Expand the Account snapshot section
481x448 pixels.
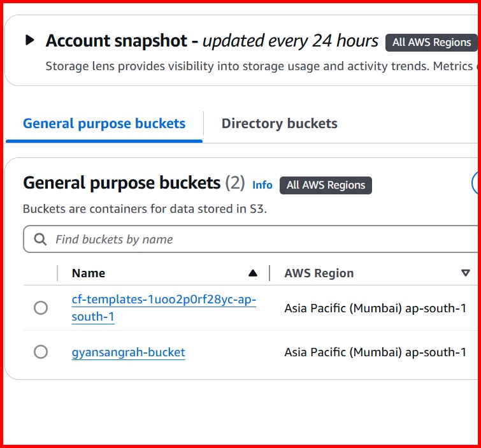[30, 40]
